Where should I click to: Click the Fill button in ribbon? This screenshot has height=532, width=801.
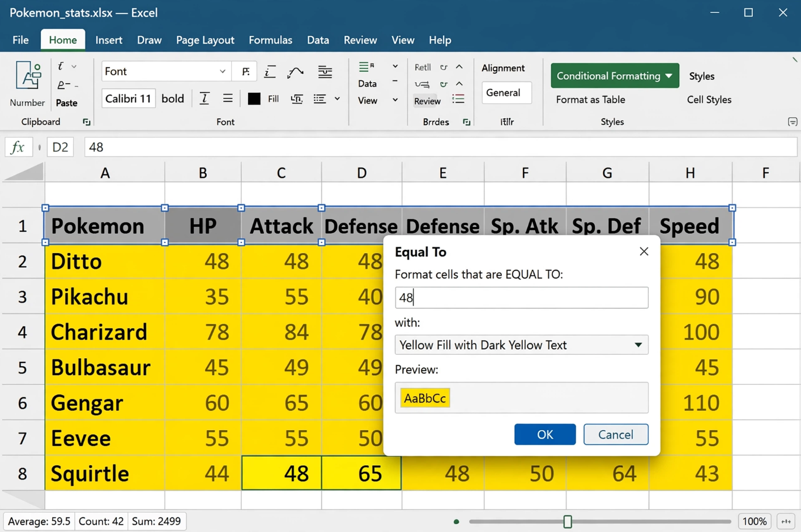click(273, 98)
